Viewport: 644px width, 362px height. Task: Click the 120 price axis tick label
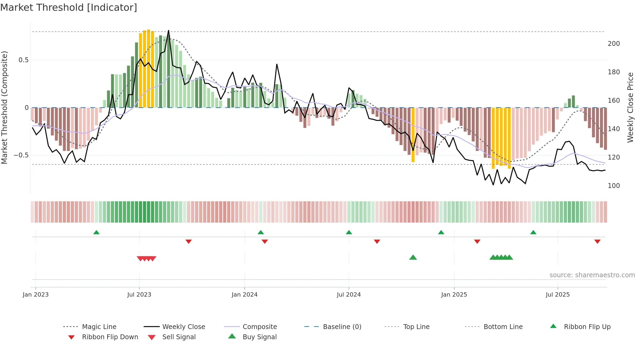point(614,157)
